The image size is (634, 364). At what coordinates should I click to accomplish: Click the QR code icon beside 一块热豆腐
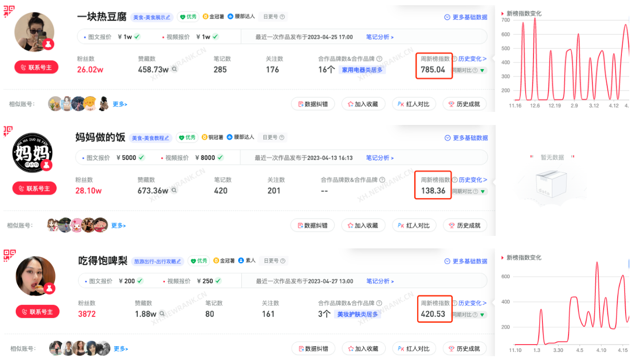point(9,11)
